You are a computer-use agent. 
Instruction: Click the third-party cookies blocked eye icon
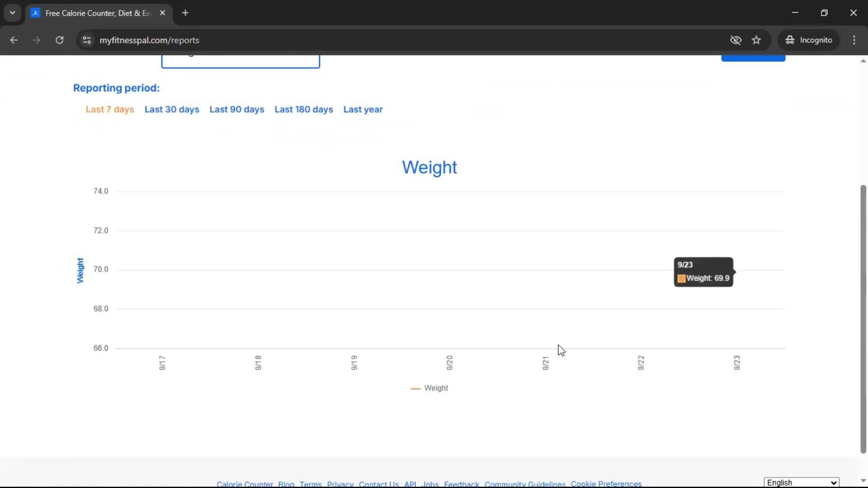[736, 40]
